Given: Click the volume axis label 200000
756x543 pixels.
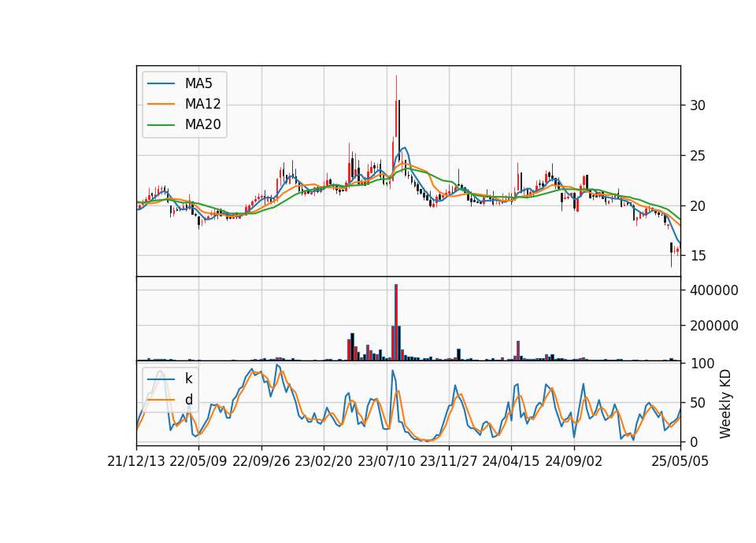Looking at the screenshot, I should pos(714,326).
